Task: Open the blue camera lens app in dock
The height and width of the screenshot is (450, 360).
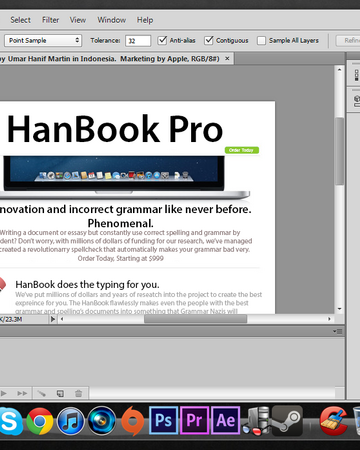Action: coord(102,421)
